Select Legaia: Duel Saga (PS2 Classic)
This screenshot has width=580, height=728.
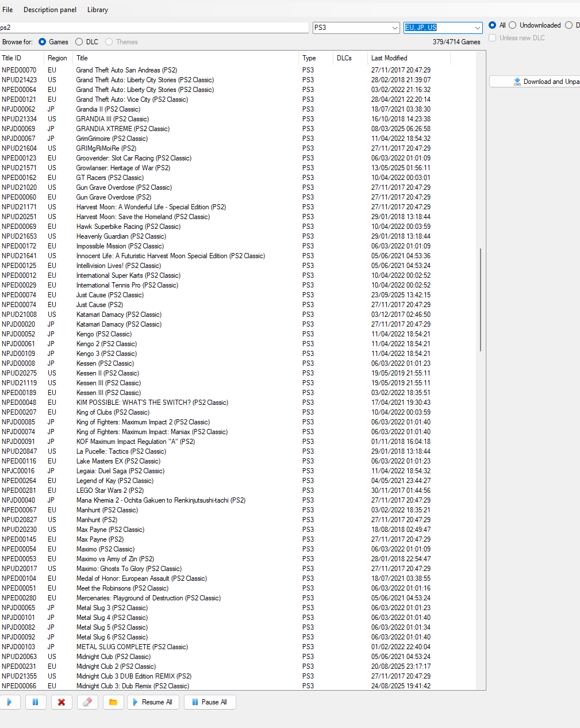[239, 471]
